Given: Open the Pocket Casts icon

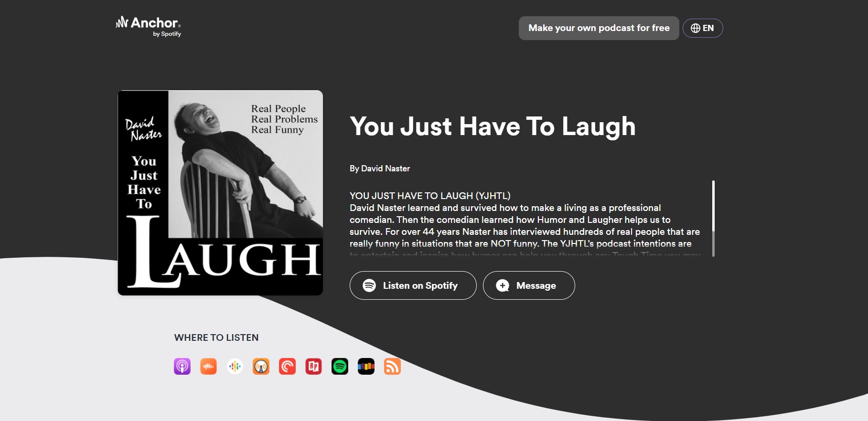Looking at the screenshot, I should [287, 367].
